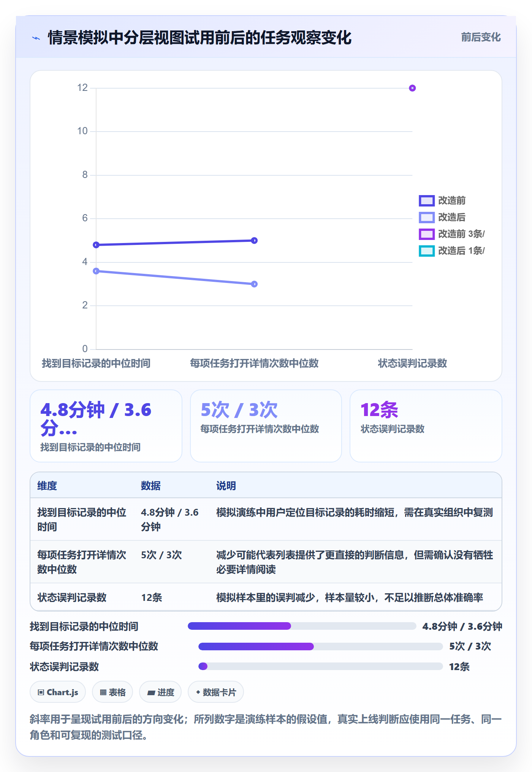
Task: Click the 前后变化 badge in header
Action: (481, 37)
